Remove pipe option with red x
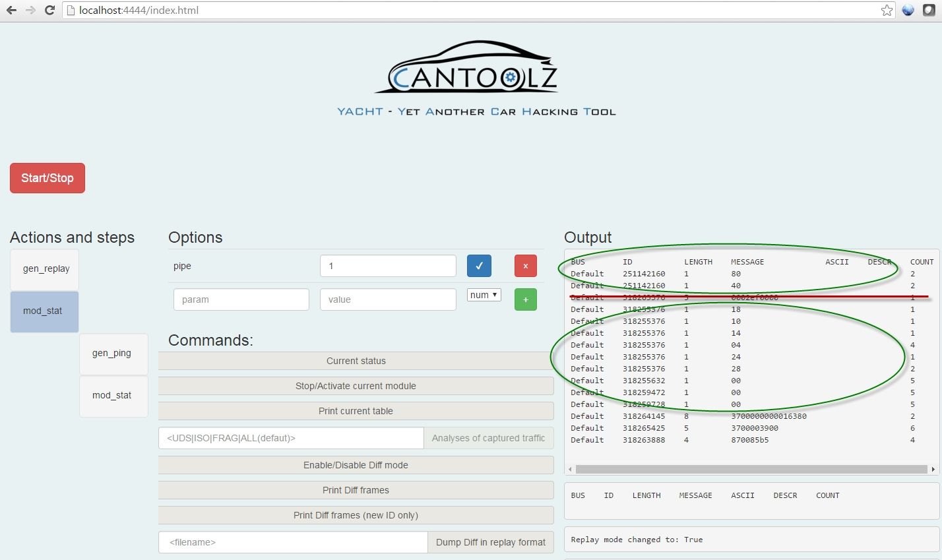The image size is (942, 560). click(526, 266)
